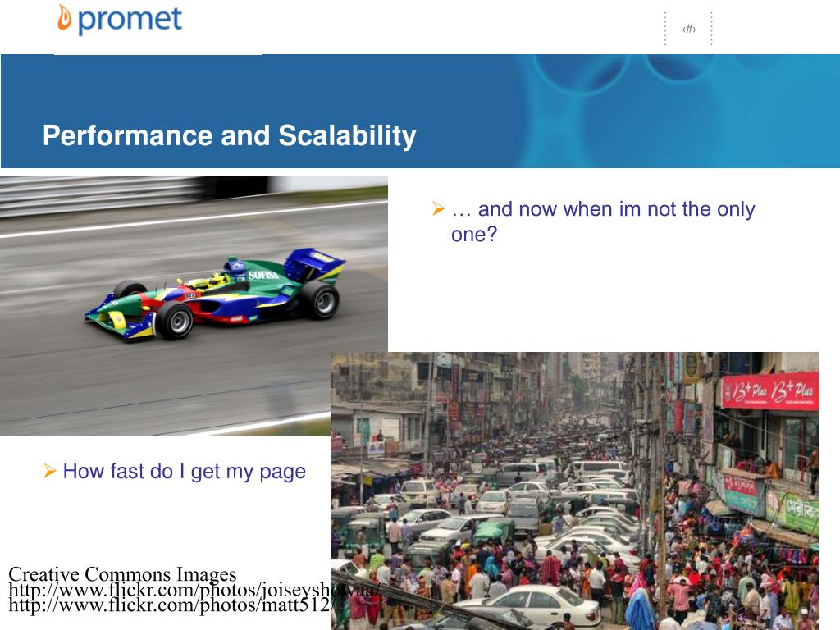Select text '… and now when im not the only one?'
Image resolution: width=840 pixels, height=630 pixels.
(603, 221)
